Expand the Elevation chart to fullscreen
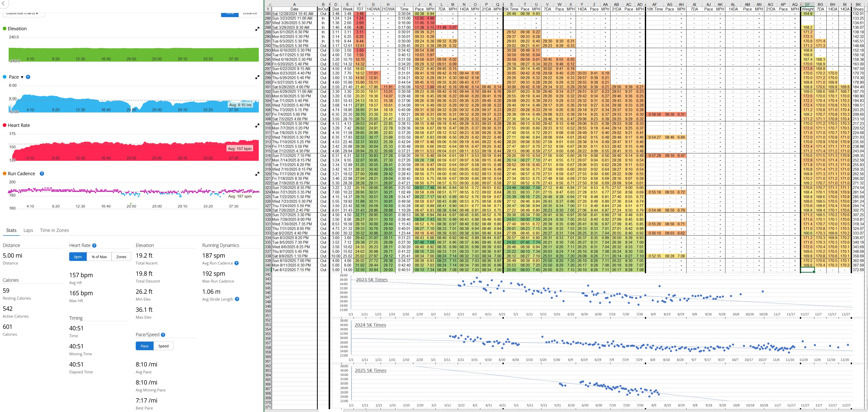 click(x=257, y=29)
